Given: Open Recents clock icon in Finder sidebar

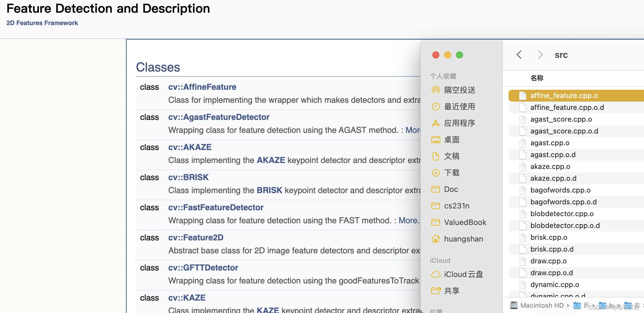Looking at the screenshot, I should point(436,107).
